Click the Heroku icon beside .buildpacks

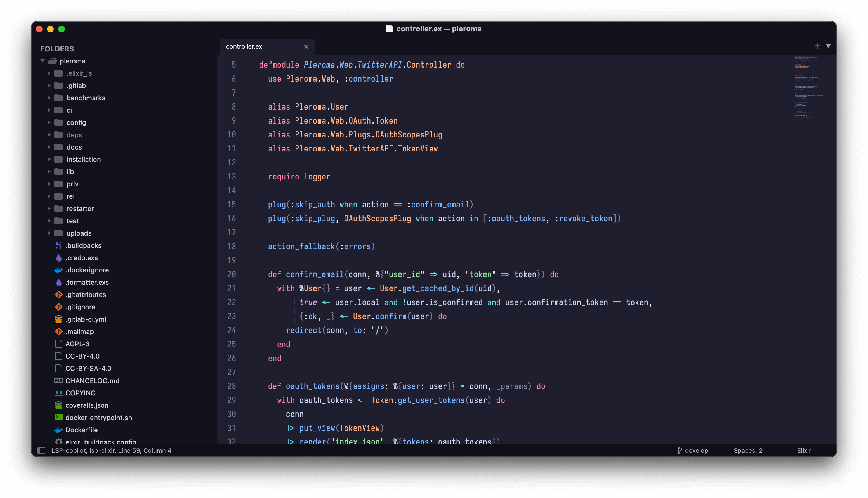click(x=58, y=246)
